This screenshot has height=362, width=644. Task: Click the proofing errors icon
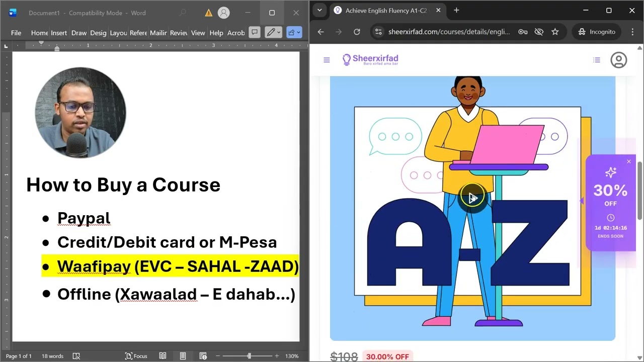click(x=76, y=356)
